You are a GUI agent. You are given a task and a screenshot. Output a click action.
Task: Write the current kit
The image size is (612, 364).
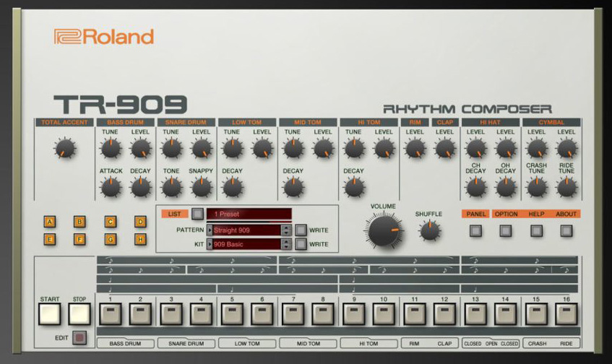tap(301, 244)
